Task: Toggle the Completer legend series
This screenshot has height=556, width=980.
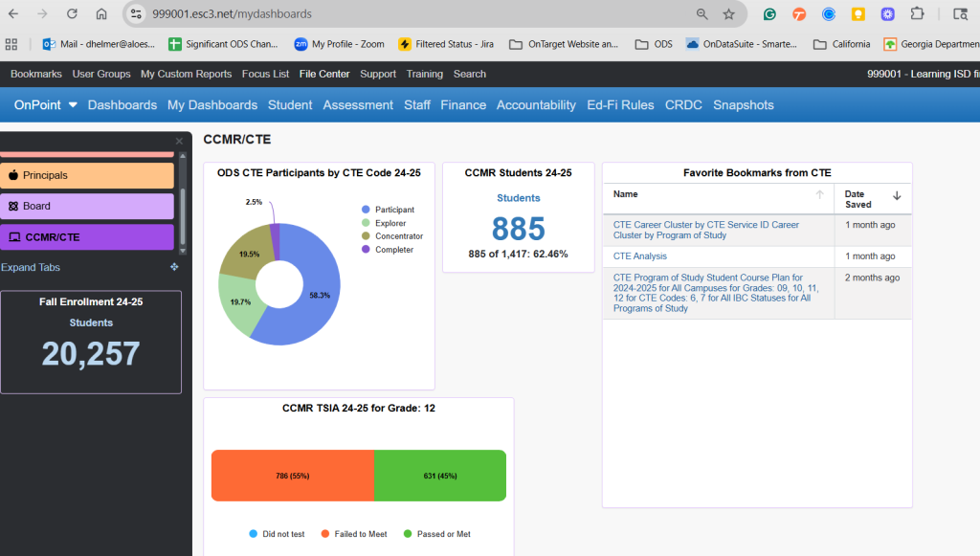Action: 392,250
